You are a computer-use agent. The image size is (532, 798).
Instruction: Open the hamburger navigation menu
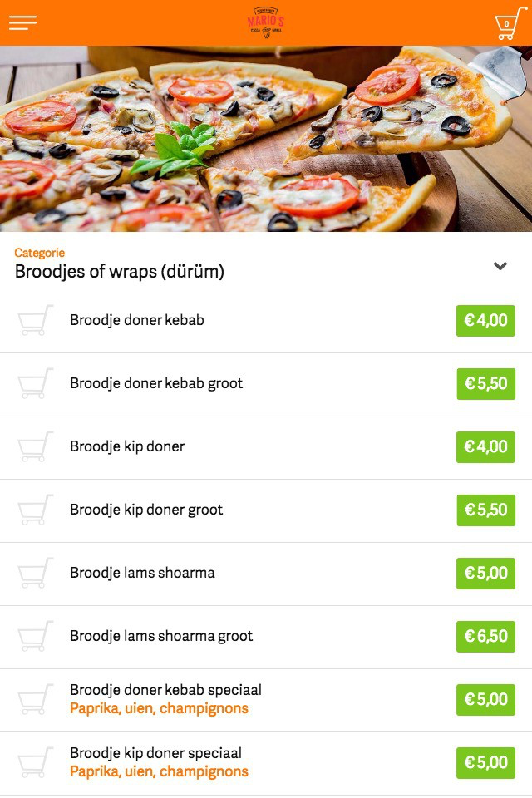tap(23, 23)
